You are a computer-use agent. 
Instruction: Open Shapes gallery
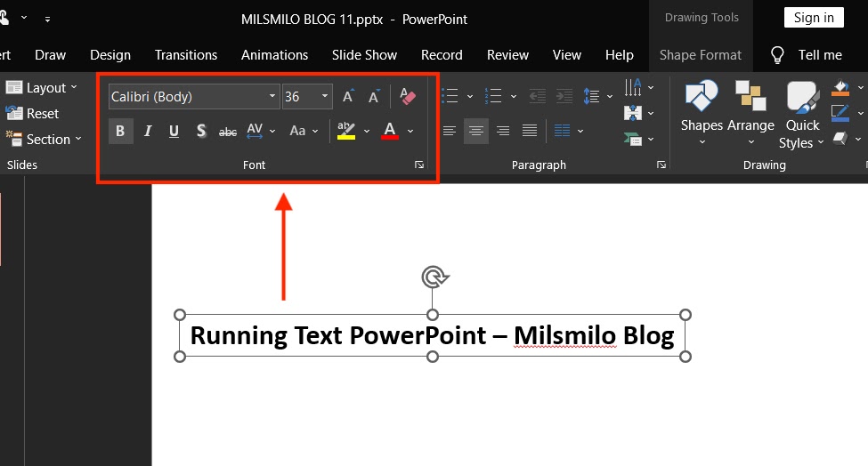pyautogui.click(x=702, y=113)
